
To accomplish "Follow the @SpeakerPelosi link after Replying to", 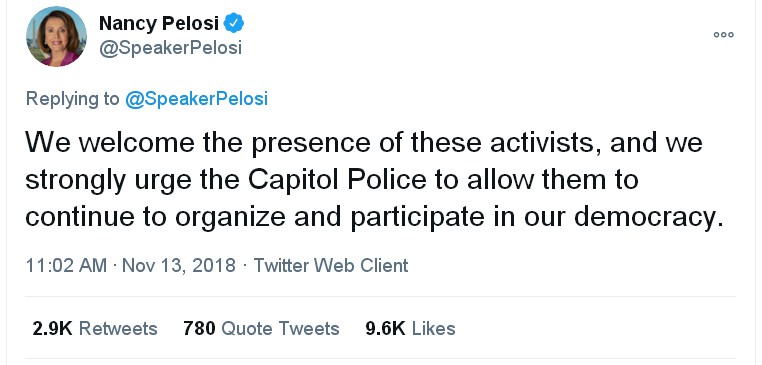I will pos(196,99).
